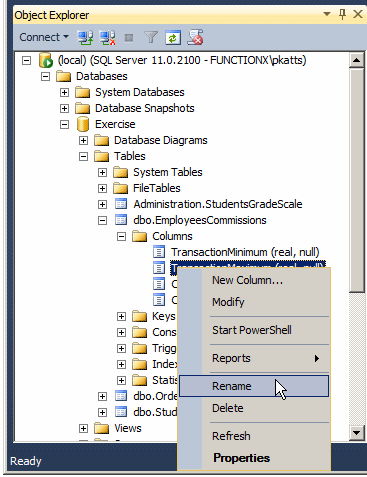
Task: Collapse the (local) server node
Action: click(x=26, y=61)
